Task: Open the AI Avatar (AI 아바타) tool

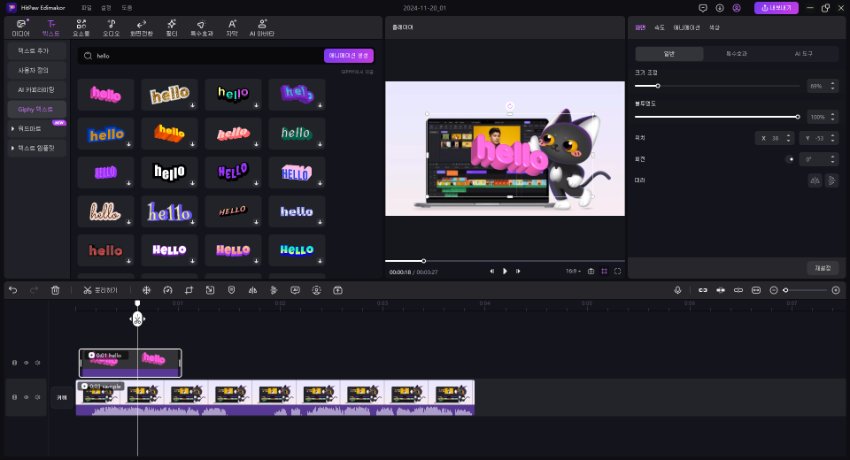Action: [264, 26]
